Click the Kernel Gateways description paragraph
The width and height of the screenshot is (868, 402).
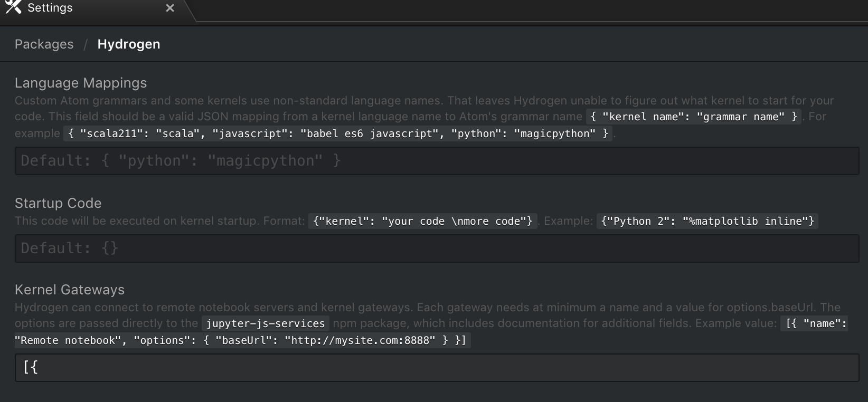pos(370,308)
